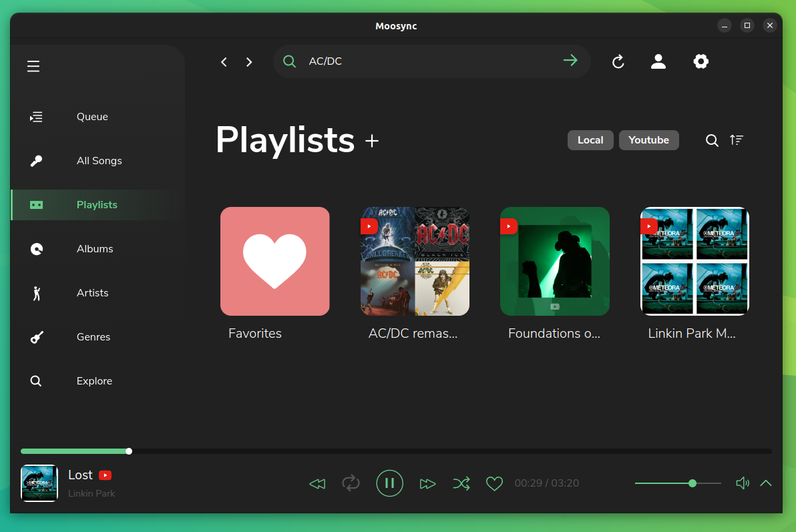The image size is (796, 532).
Task: Collapse the sidebar with the hamburger icon
Action: pyautogui.click(x=33, y=66)
